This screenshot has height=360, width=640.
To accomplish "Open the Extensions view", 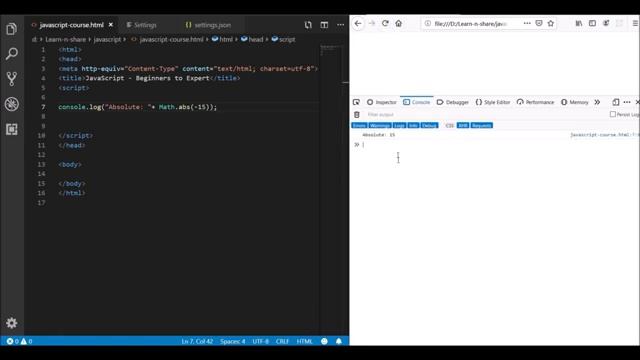I will [11, 129].
